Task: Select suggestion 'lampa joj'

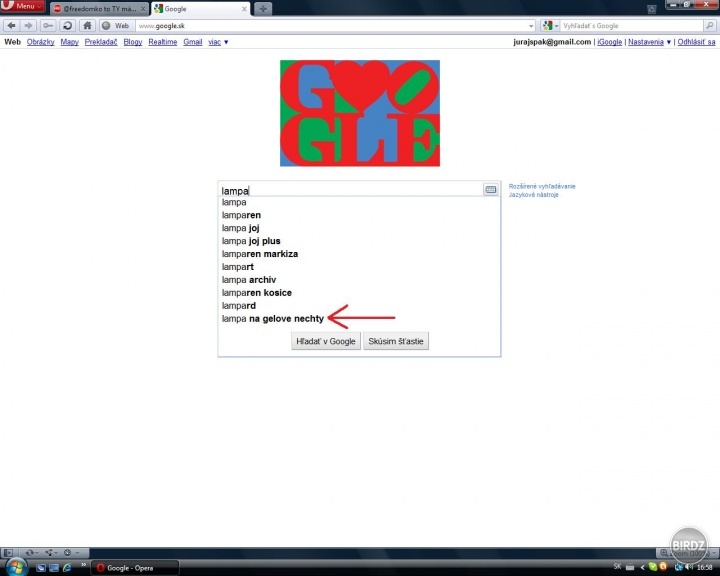Action: [359, 228]
